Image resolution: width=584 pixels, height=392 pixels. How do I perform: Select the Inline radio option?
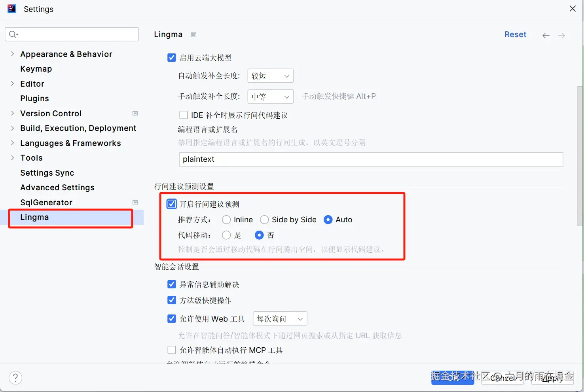(x=226, y=220)
